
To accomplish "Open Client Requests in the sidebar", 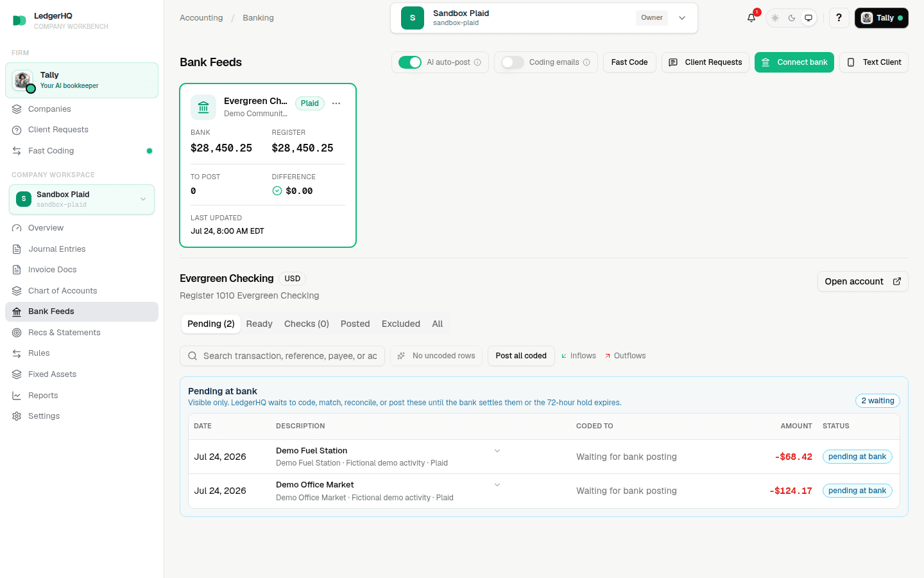I will tap(81, 130).
